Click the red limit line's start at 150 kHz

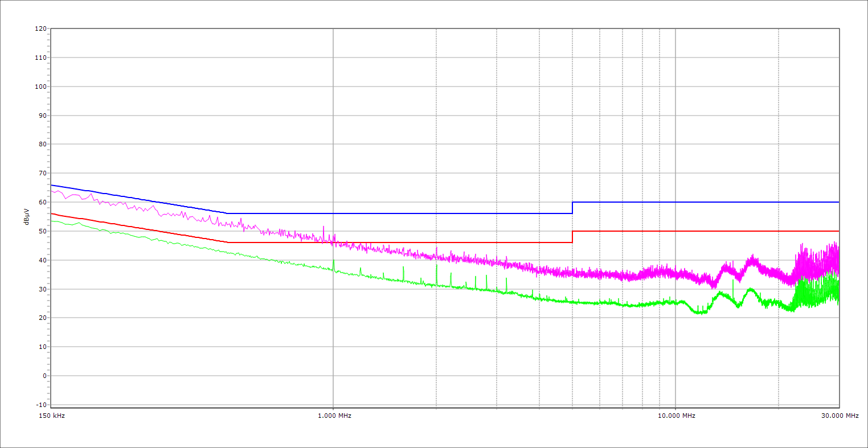point(52,213)
